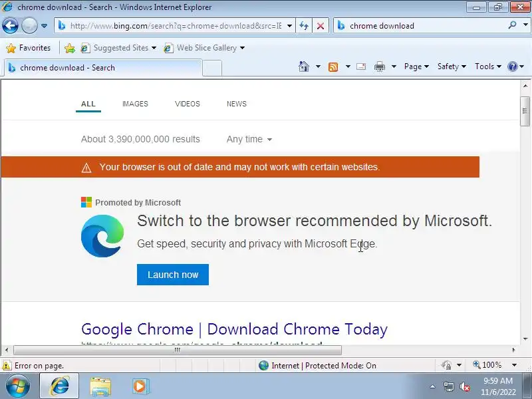Click the vertical scrollbar up arrow
532x399 pixels.
click(x=525, y=86)
